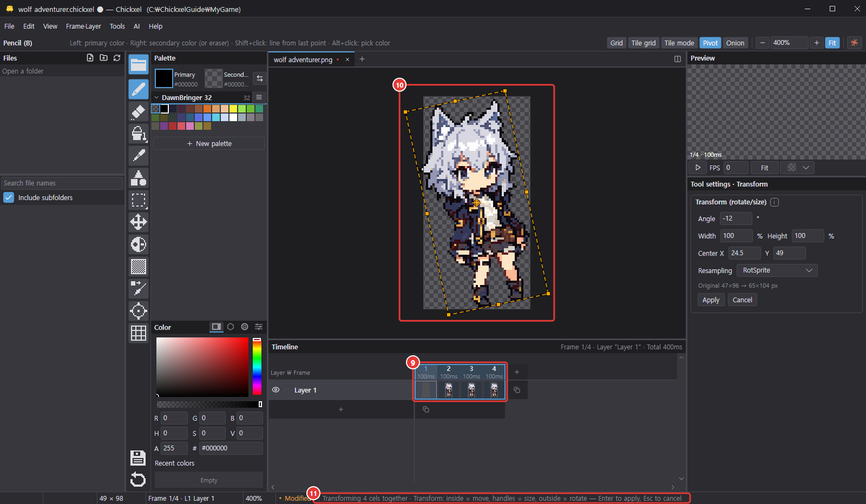Select frame 3 in the timeline

pyautogui.click(x=471, y=372)
